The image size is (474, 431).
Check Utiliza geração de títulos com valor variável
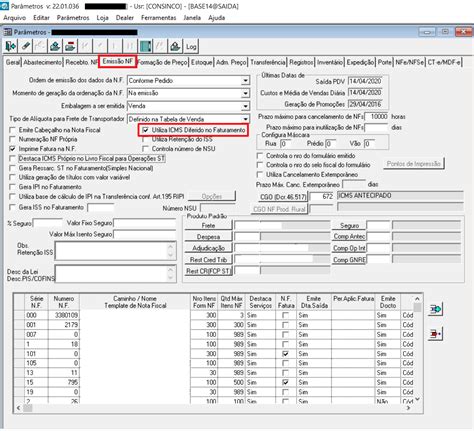coord(13,177)
